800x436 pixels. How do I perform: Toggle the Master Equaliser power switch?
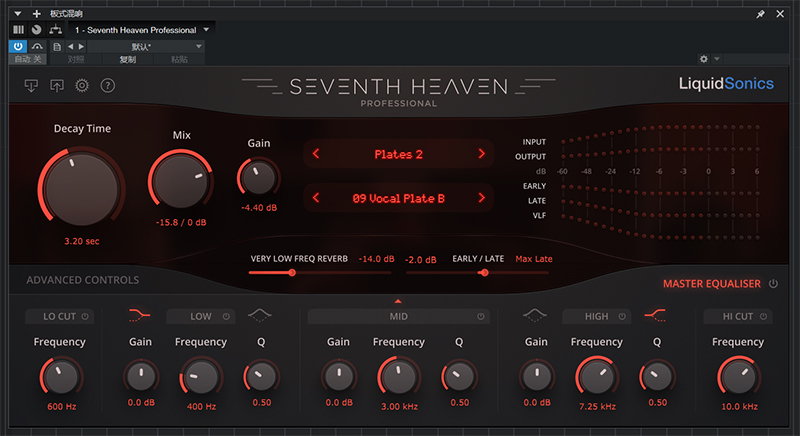(772, 284)
